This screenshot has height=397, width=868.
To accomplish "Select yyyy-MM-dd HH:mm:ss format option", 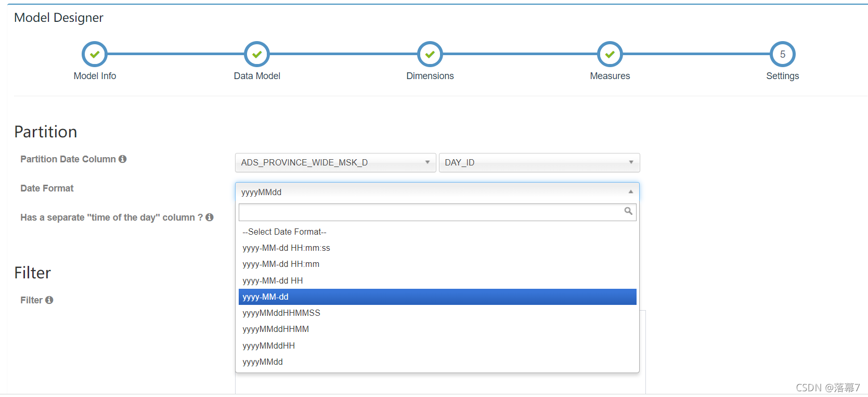I will click(x=437, y=248).
